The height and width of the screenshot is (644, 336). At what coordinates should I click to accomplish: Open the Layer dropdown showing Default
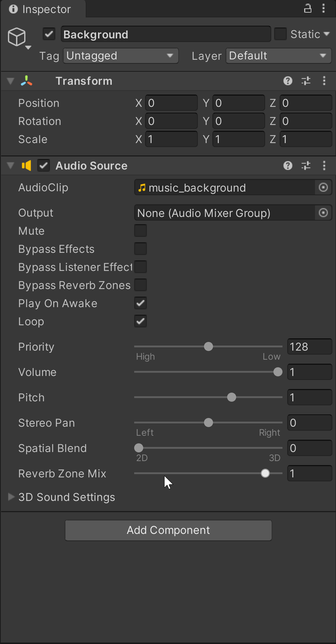pos(278,56)
